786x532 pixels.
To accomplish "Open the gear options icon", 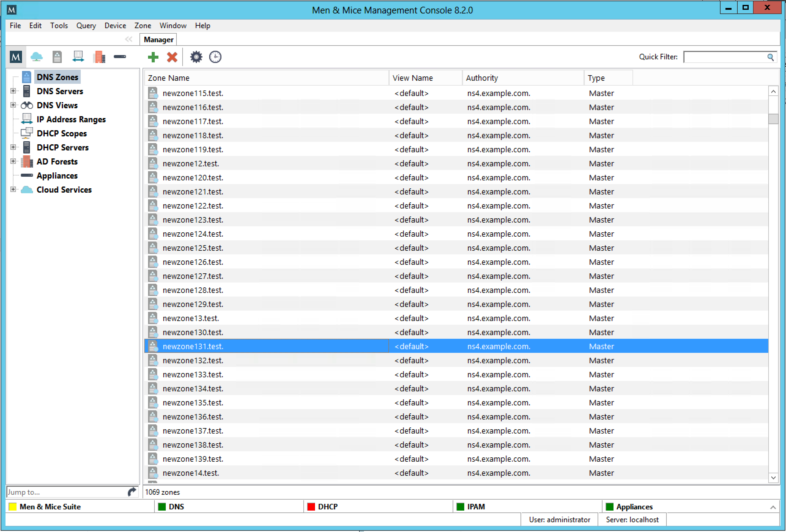I will point(196,57).
